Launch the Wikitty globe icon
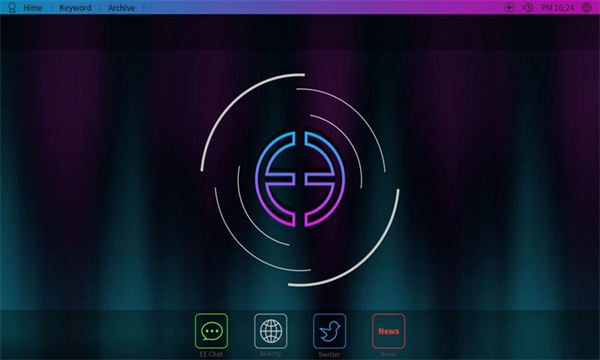This screenshot has height=360, width=600. [271, 331]
